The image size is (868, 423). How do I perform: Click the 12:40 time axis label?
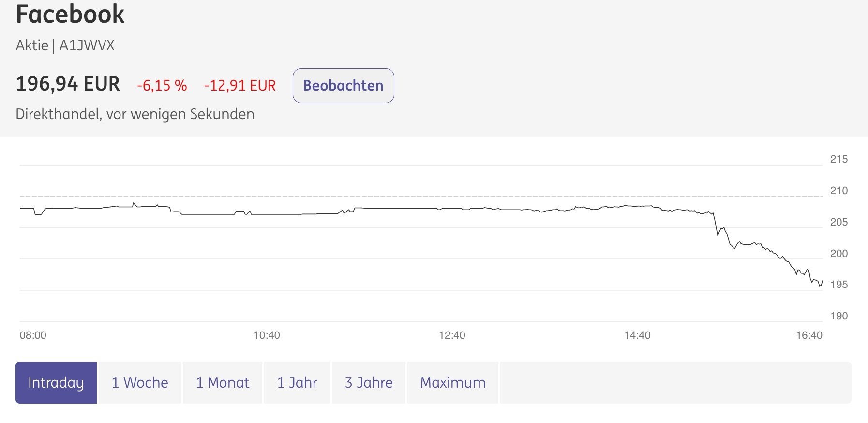(x=452, y=335)
